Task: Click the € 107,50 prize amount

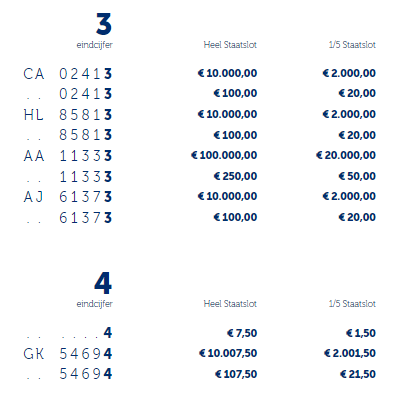Action: click(236, 374)
